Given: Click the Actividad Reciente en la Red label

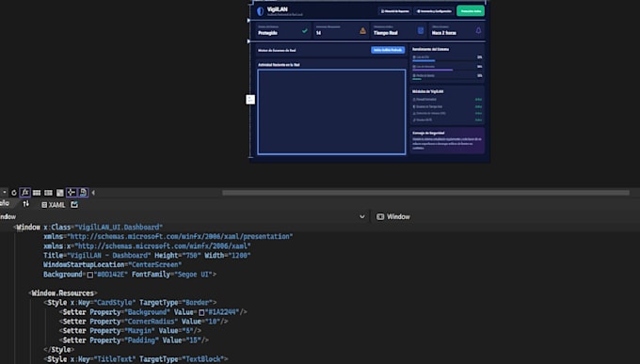Looking at the screenshot, I should (x=280, y=65).
